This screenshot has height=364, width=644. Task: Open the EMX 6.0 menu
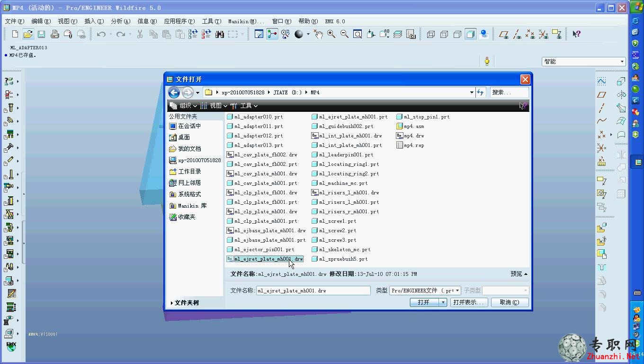pyautogui.click(x=335, y=21)
